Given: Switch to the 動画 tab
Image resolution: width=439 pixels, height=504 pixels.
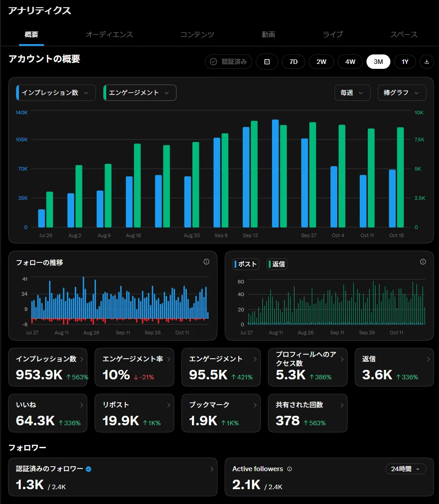Looking at the screenshot, I should tap(268, 34).
